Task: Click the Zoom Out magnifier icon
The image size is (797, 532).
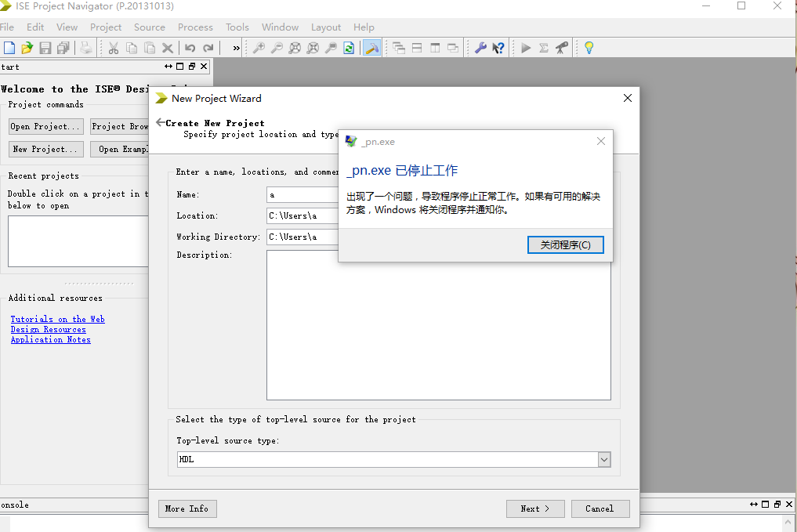Action: click(x=277, y=48)
